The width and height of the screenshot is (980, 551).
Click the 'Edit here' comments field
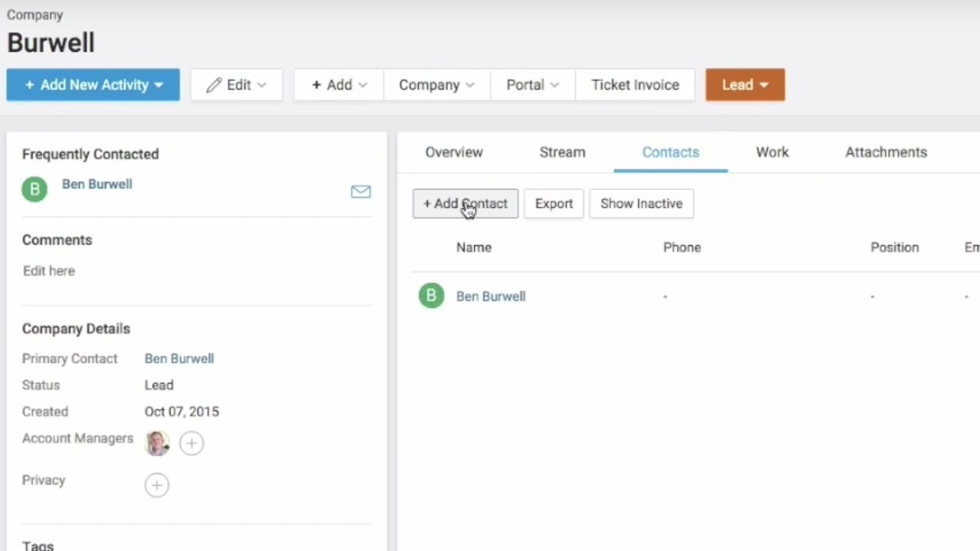pos(49,271)
